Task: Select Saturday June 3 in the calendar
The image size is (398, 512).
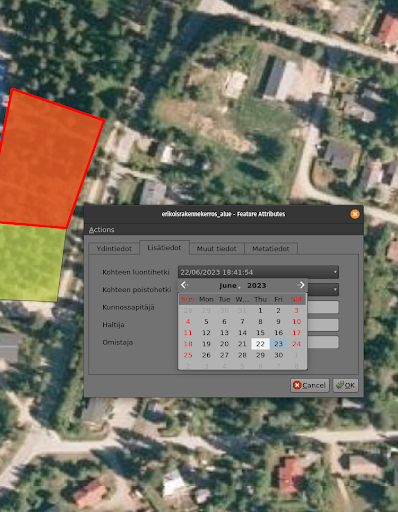Action: click(x=296, y=310)
